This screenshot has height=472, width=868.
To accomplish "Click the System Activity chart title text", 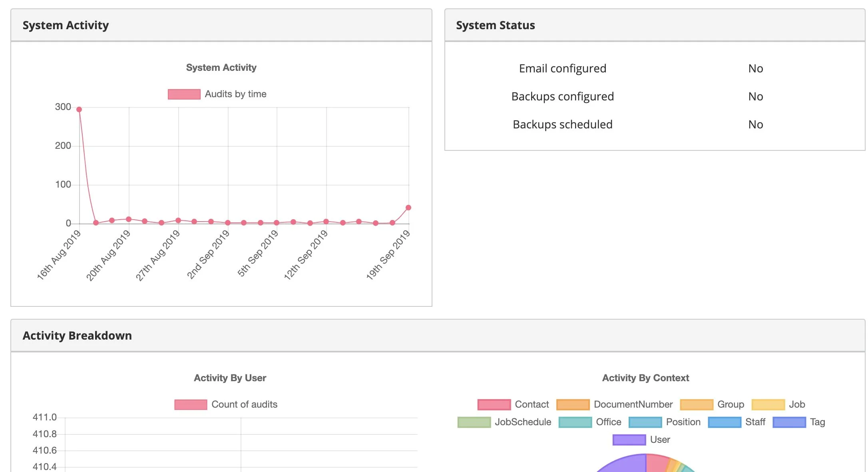I will click(x=221, y=68).
